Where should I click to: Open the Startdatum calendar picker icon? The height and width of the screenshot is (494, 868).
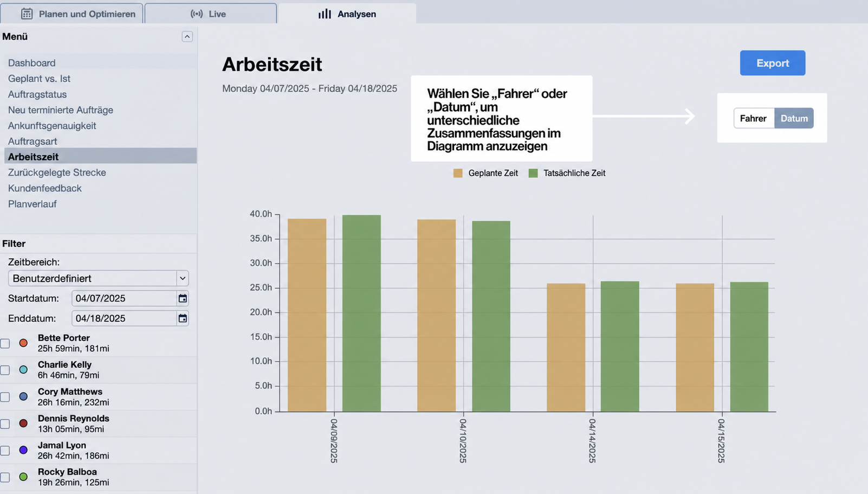183,298
